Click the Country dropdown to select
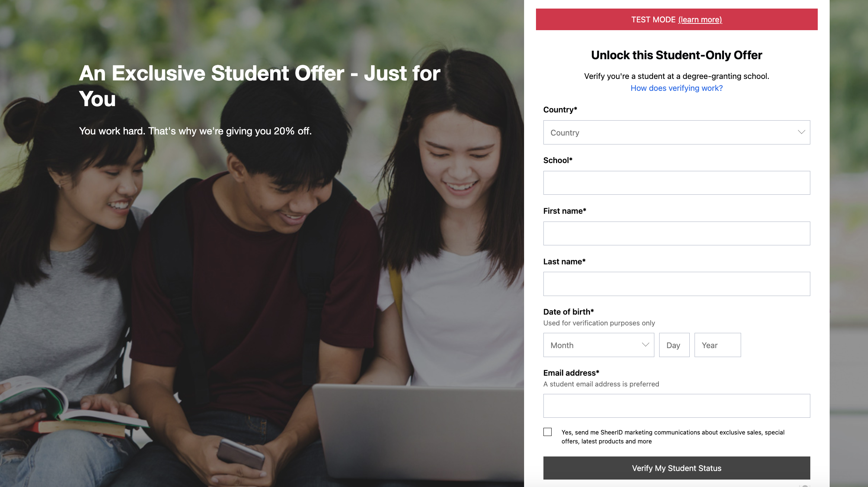This screenshot has width=868, height=487. tap(677, 132)
